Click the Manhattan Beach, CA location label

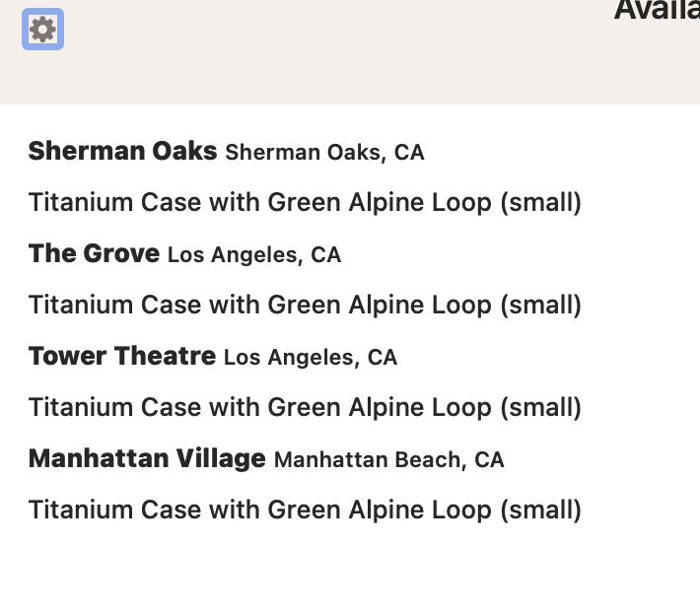[x=388, y=460]
